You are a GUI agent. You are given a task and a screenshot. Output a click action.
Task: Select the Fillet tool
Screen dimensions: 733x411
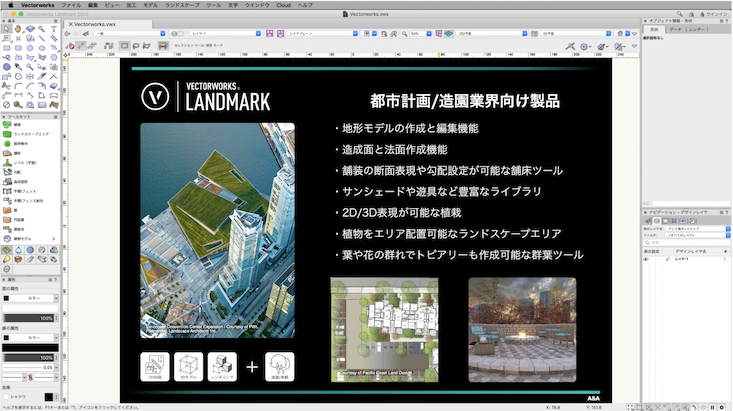point(18,86)
